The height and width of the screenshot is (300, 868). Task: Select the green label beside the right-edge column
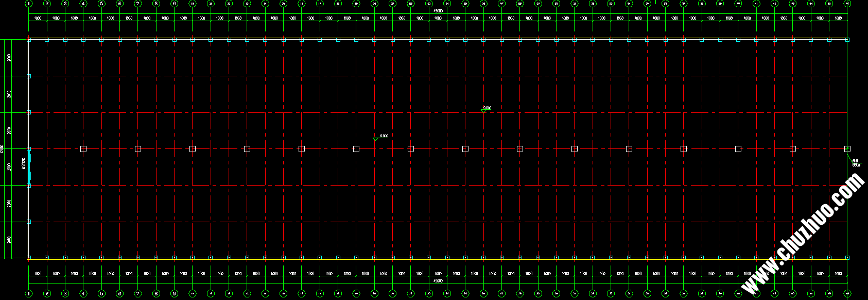pyautogui.click(x=856, y=163)
